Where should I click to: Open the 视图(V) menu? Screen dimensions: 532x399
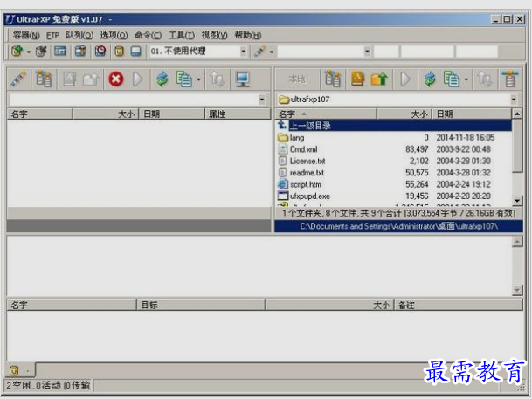click(214, 35)
